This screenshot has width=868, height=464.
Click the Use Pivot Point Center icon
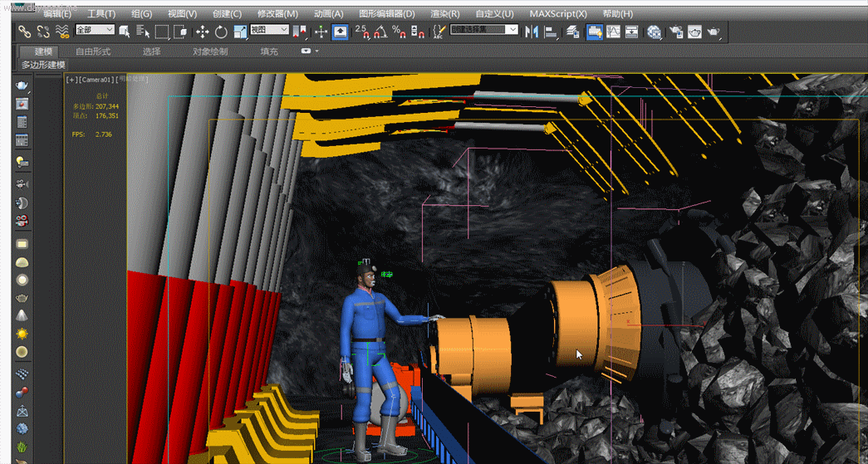[x=300, y=32]
